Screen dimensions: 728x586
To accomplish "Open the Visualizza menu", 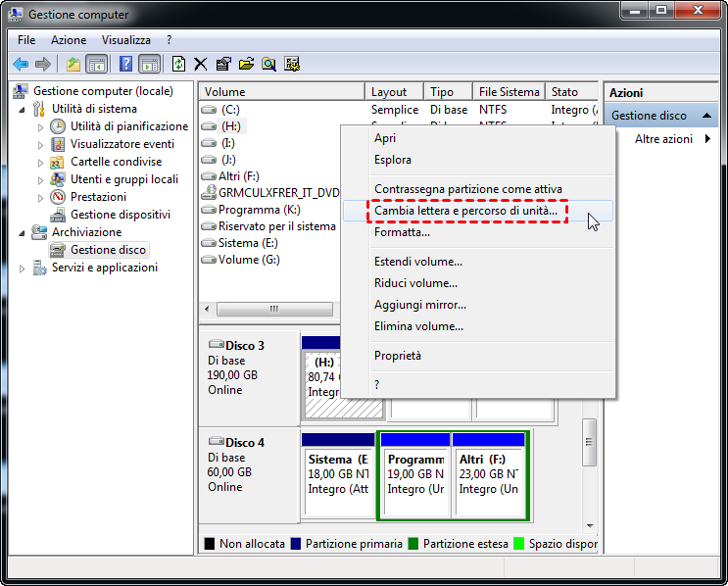I will 126,40.
